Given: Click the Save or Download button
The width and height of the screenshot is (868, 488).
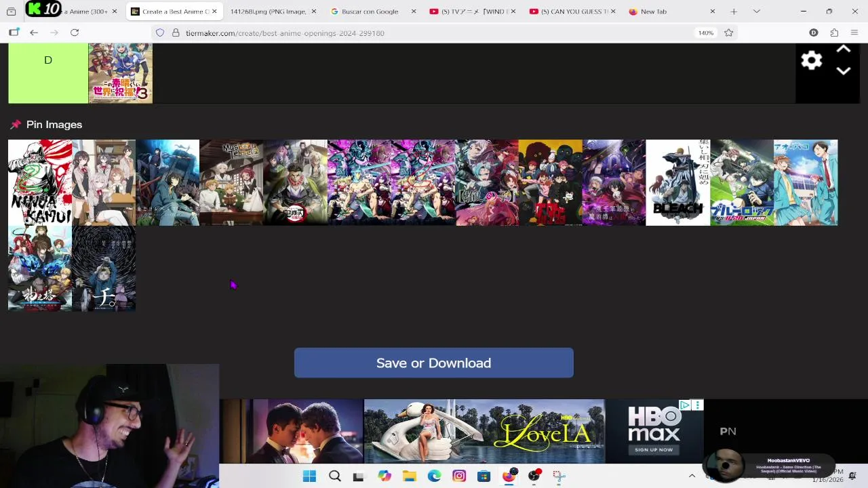Looking at the screenshot, I should tap(434, 363).
